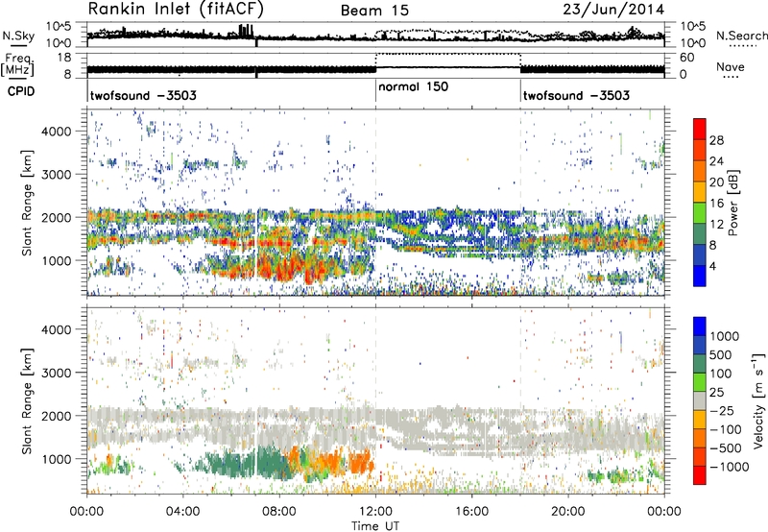Click the 'Power [dB]' colorbar title
This screenshot has height=532, width=768.
coord(732,203)
